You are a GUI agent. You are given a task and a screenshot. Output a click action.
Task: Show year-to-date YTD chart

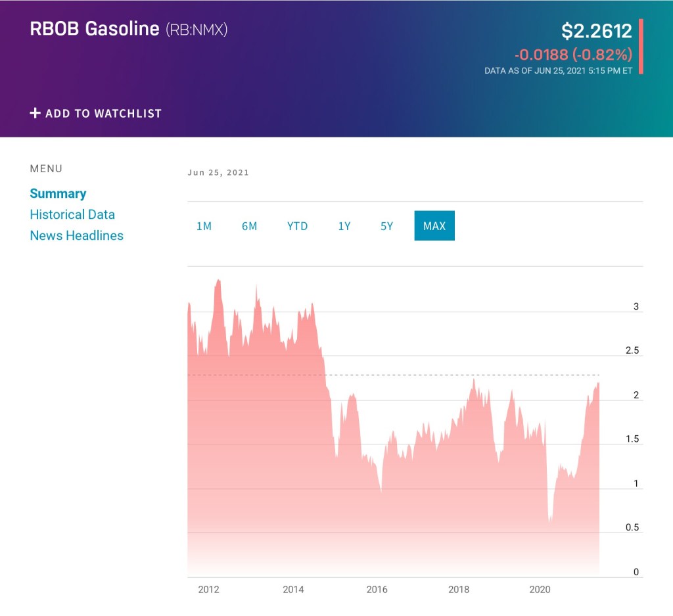pyautogui.click(x=297, y=226)
